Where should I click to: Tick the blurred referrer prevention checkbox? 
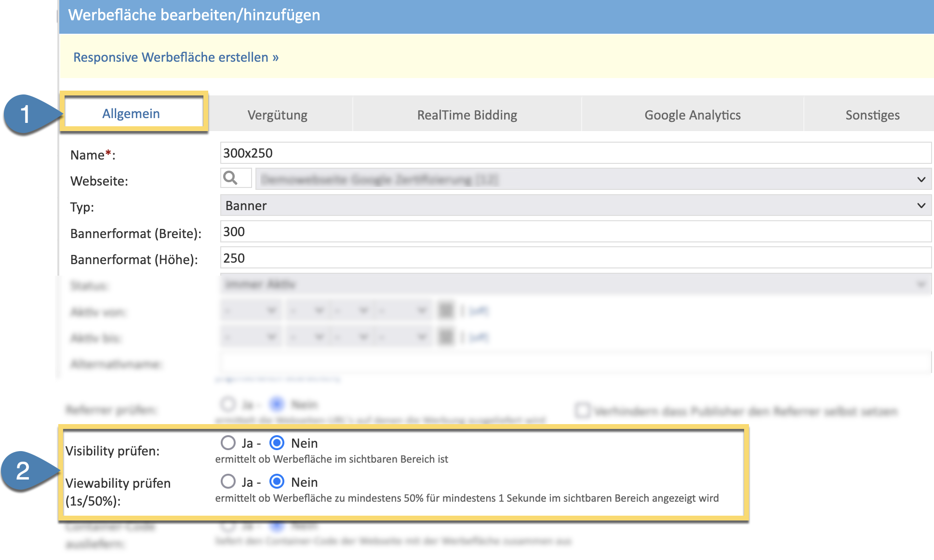click(582, 411)
